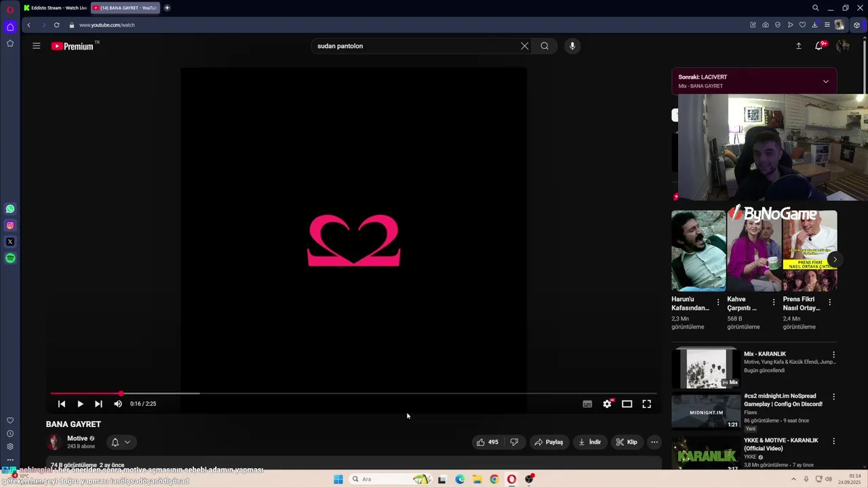Image resolution: width=868 pixels, height=488 pixels.
Task: Open Motive channel avatar
Action: (54, 442)
